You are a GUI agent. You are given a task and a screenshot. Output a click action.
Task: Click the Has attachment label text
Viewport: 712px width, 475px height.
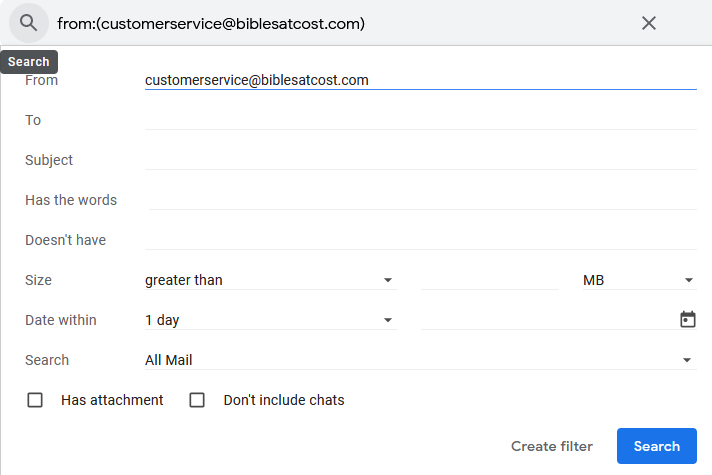[112, 400]
